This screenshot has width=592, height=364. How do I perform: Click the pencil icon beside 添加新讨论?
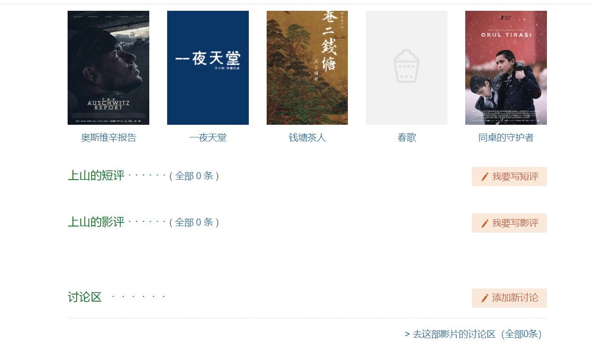click(485, 298)
